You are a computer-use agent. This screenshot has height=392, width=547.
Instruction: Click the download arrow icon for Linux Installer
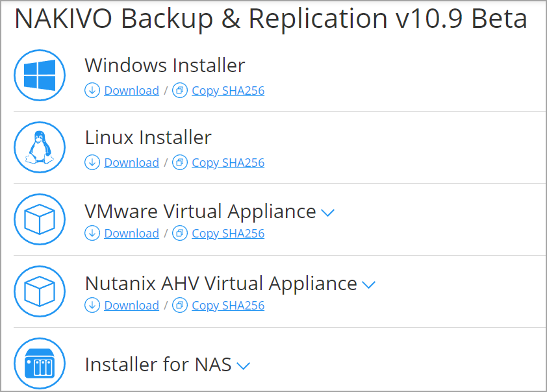click(92, 163)
